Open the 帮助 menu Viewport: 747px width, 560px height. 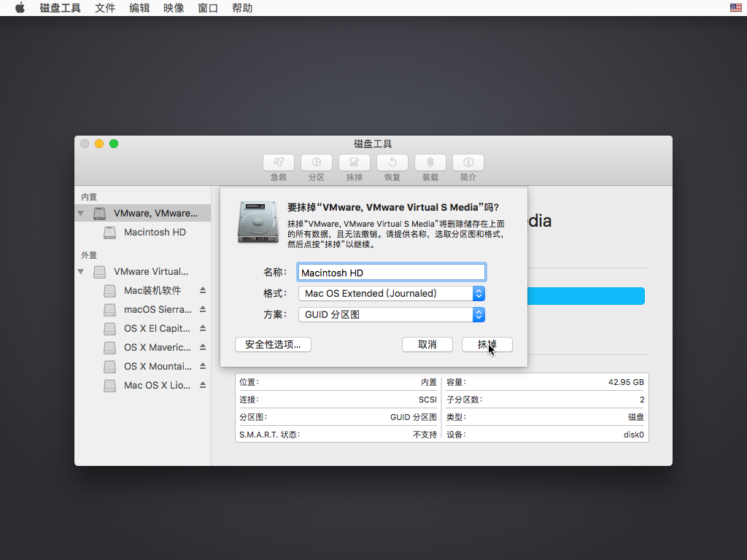(x=242, y=8)
